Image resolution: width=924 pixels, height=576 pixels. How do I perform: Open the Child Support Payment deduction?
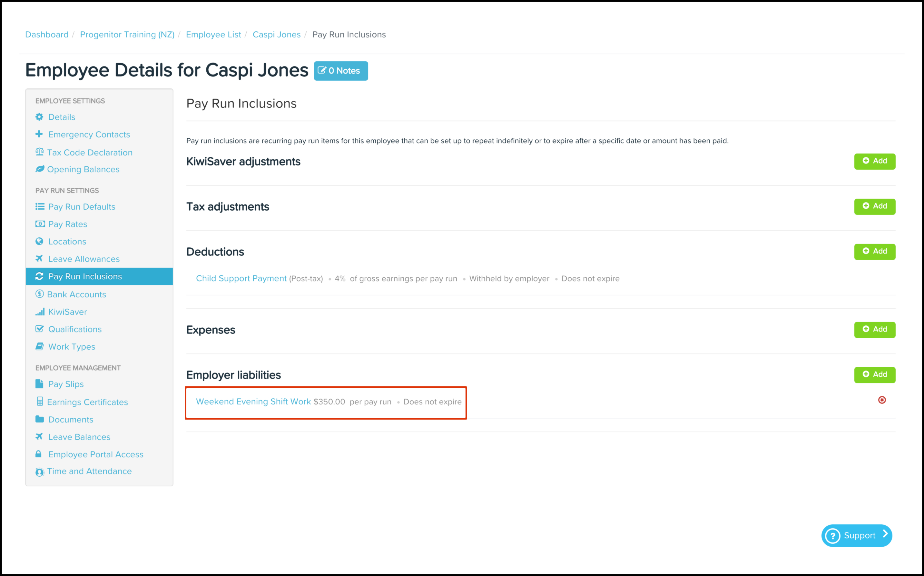pyautogui.click(x=241, y=278)
